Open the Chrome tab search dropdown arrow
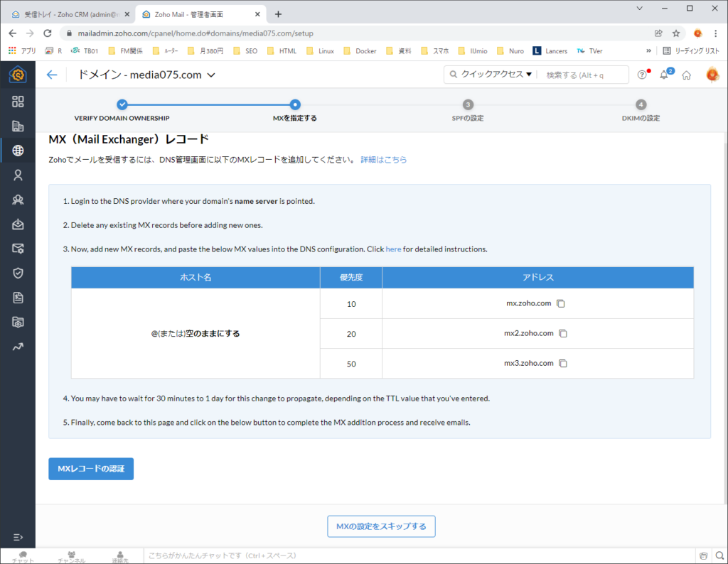Image resolution: width=728 pixels, height=564 pixels. coord(639,9)
